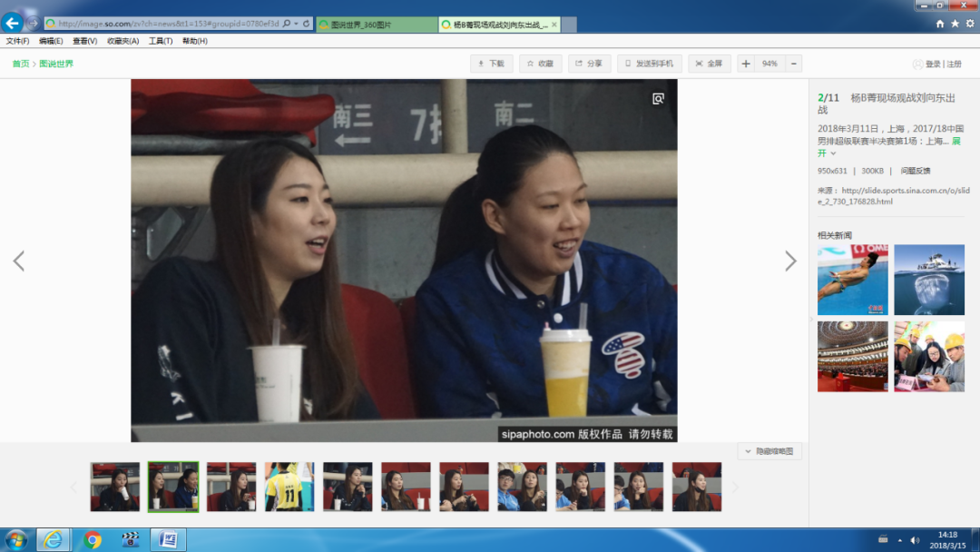Select the yellow jersey number 11 thumbnail

tap(289, 487)
